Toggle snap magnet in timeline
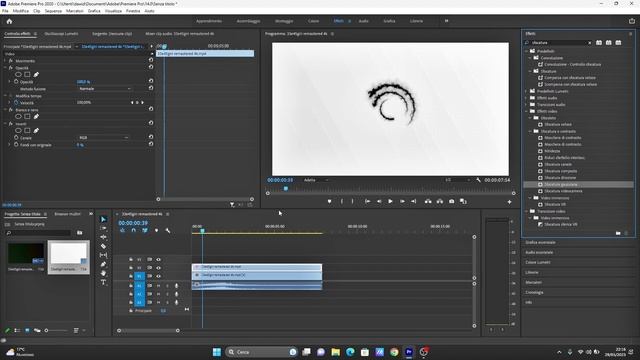This screenshot has height=360, width=640. 133,231
